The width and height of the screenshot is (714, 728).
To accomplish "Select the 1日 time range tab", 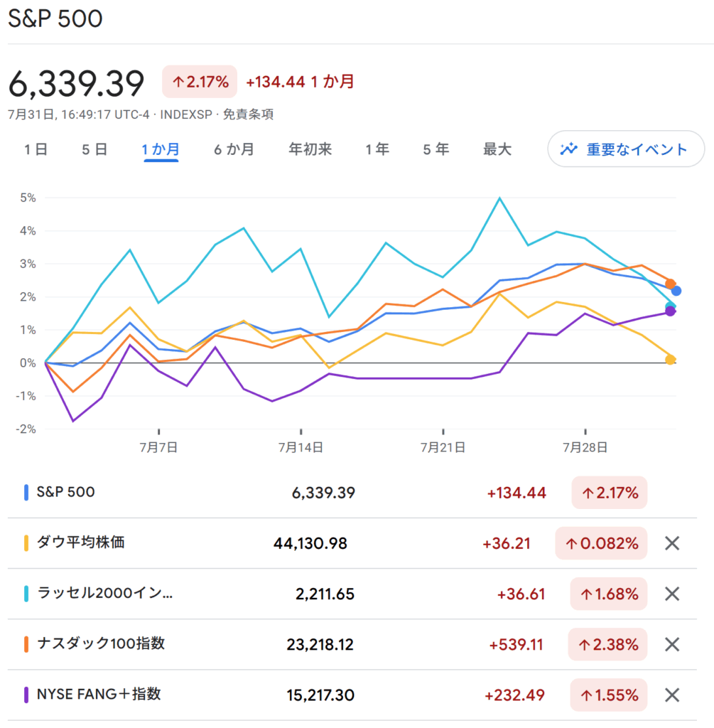I will pos(36,149).
